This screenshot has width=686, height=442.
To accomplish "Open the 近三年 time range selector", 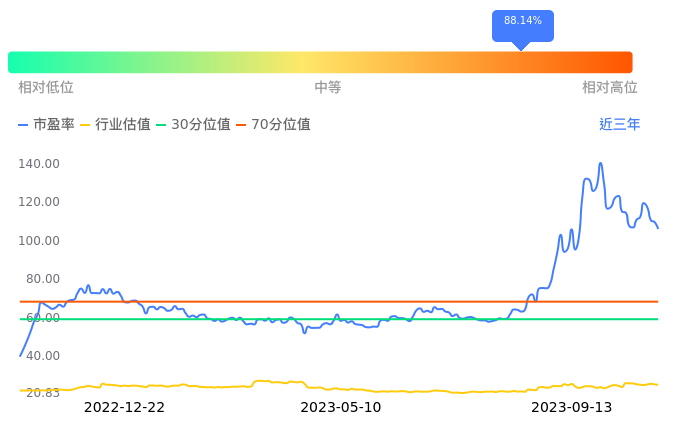I will coord(619,125).
